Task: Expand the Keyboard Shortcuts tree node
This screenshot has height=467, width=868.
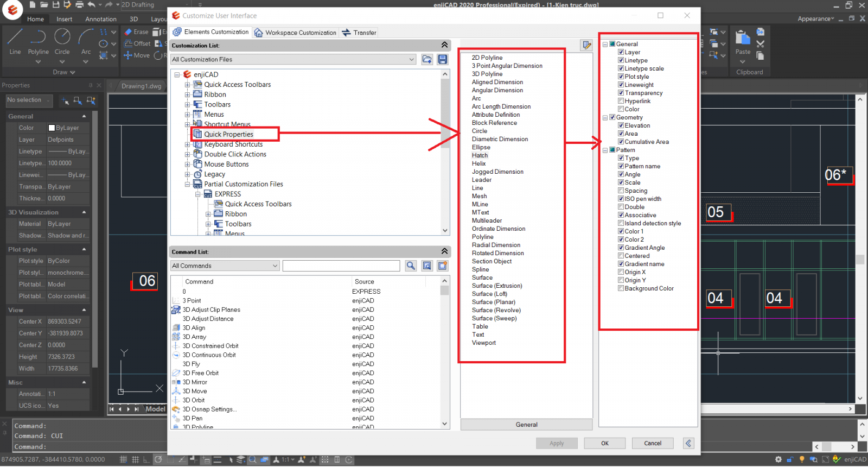Action: (187, 144)
